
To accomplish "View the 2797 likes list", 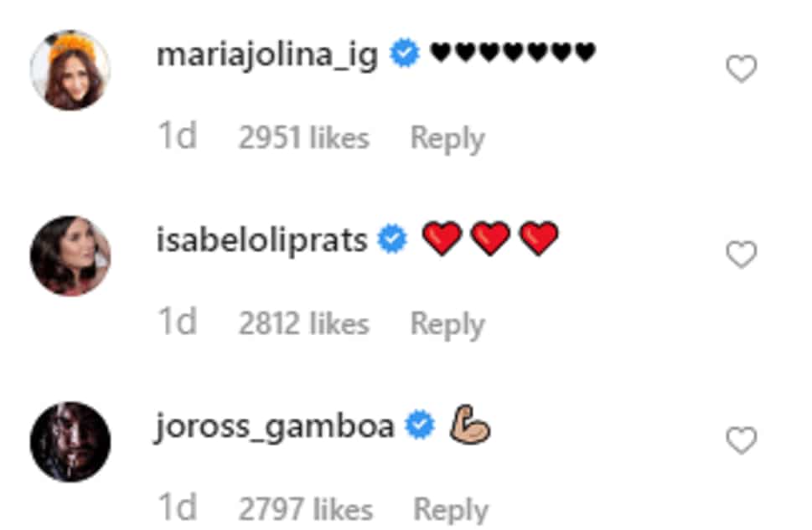I will [306, 510].
